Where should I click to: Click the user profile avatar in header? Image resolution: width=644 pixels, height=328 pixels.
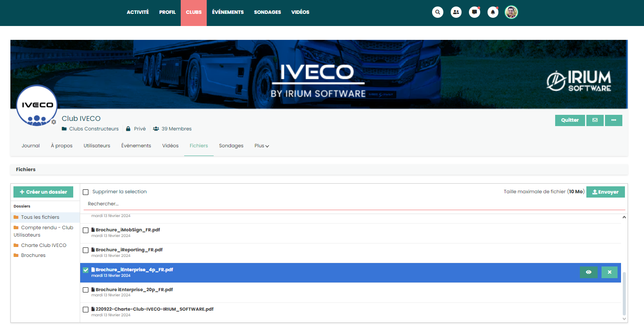tap(511, 12)
